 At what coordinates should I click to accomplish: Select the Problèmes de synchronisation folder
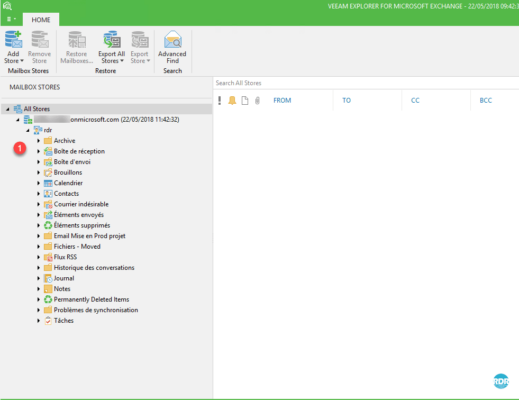pyautogui.click(x=96, y=310)
